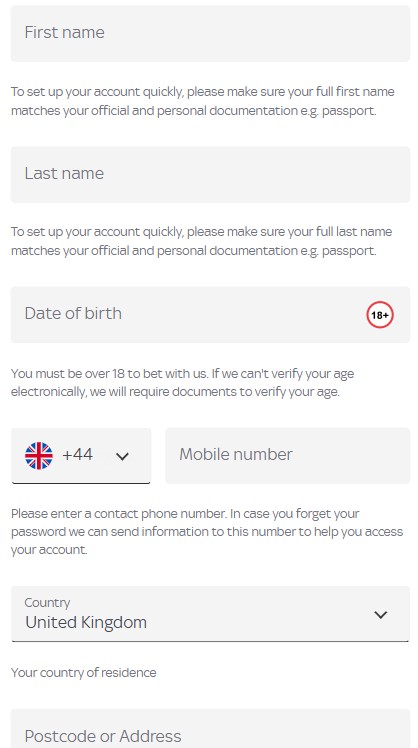418x748 pixels.
Task: Click the +44 country code text
Action: 77,455
